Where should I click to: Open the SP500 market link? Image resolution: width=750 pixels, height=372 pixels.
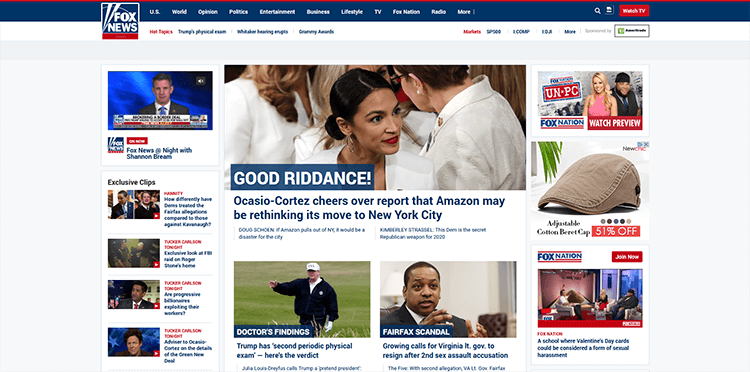(x=494, y=32)
